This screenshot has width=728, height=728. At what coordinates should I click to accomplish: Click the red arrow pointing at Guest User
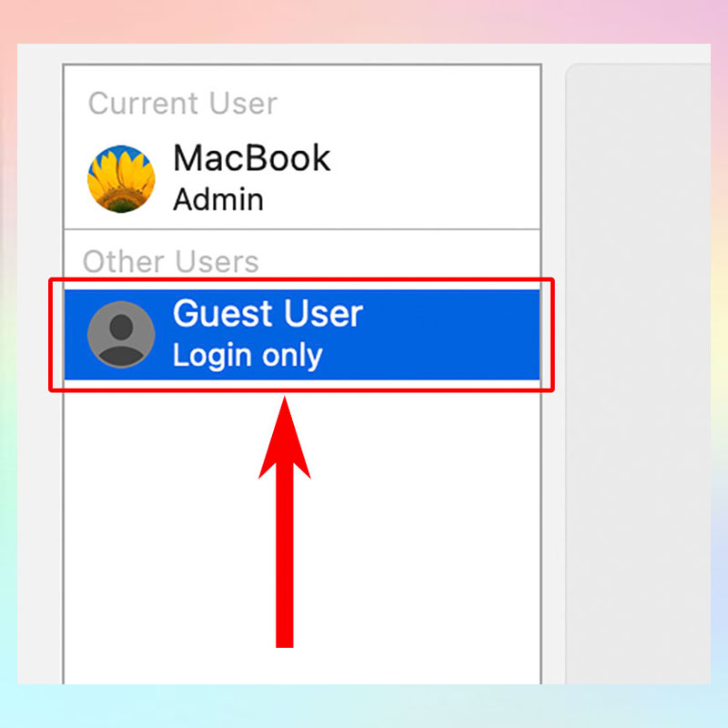tap(284, 521)
